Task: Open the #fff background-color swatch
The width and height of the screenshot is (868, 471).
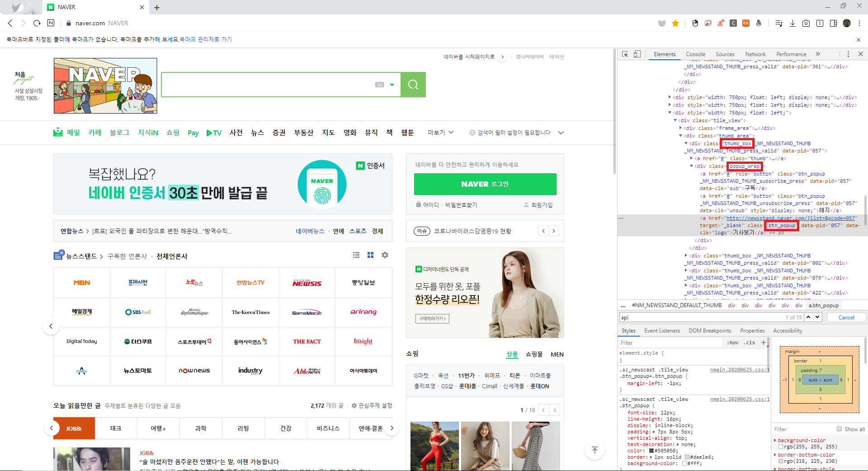Action: click(684, 463)
